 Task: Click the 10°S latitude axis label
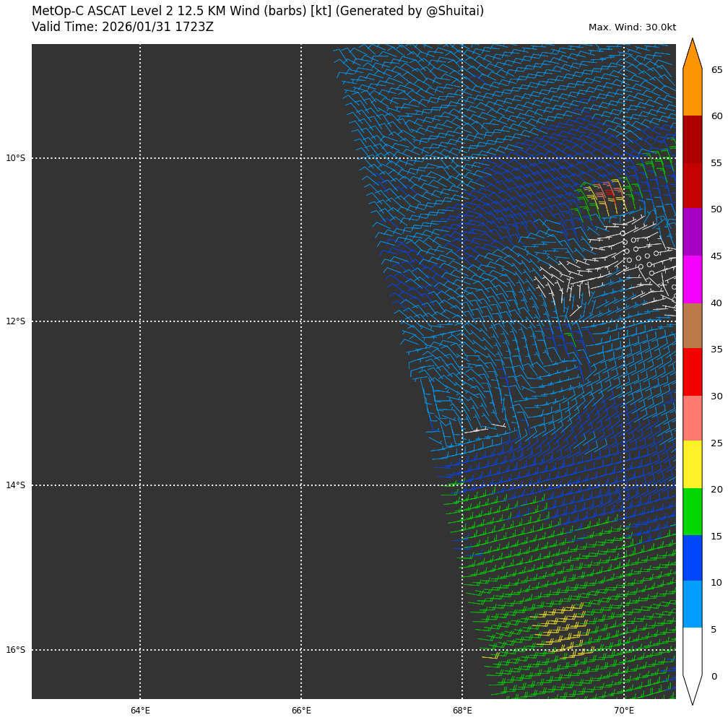[x=15, y=158]
